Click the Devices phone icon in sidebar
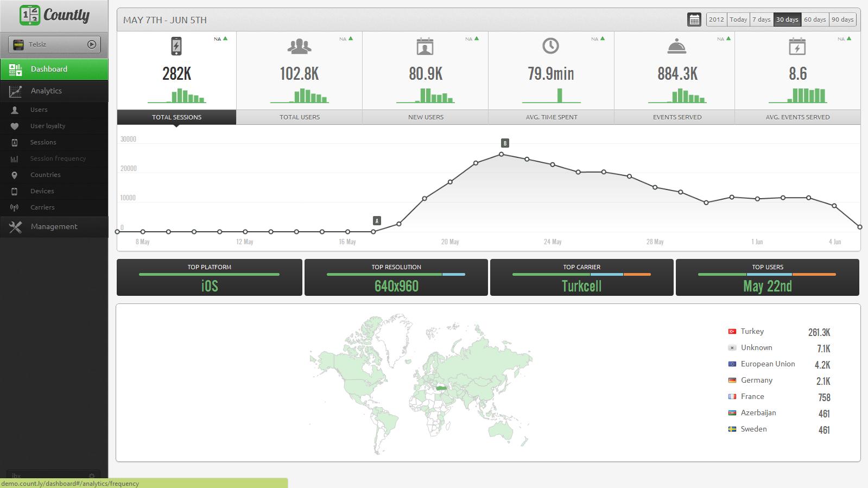This screenshot has width=868, height=488. pos(15,191)
